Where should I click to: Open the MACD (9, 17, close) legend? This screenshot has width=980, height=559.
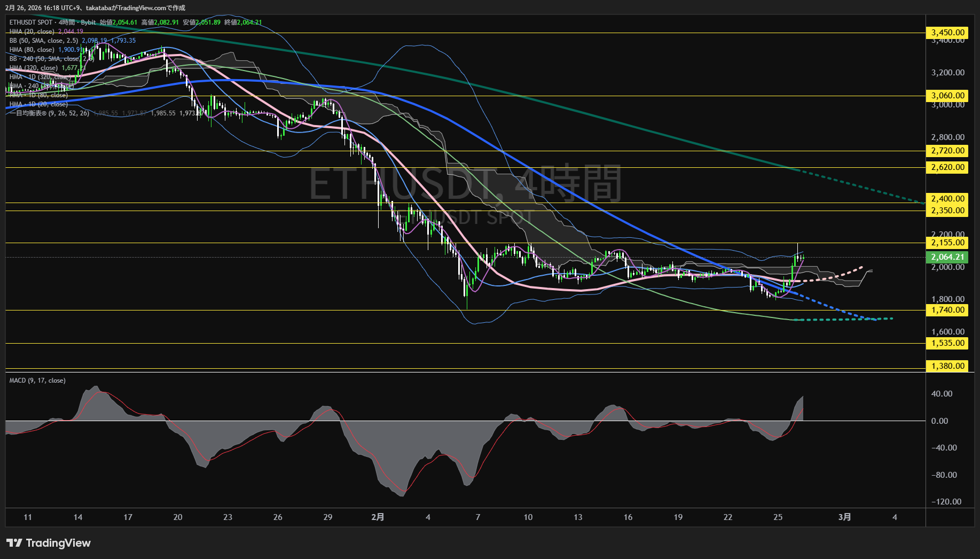pos(37,381)
